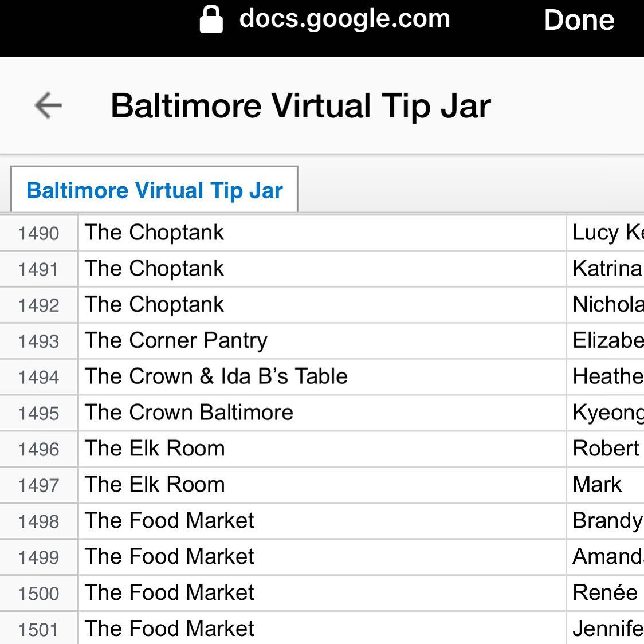Click The Food Market cell in row 1498
The image size is (644, 644).
(x=322, y=521)
